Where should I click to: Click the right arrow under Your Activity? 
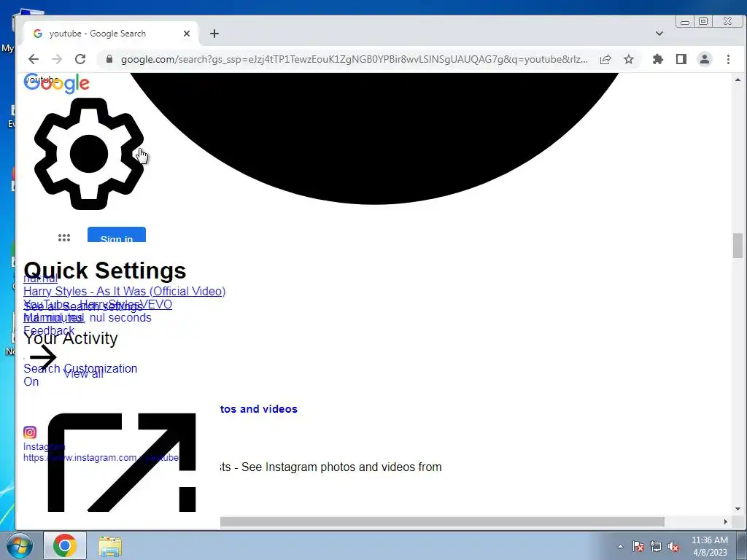coord(43,357)
